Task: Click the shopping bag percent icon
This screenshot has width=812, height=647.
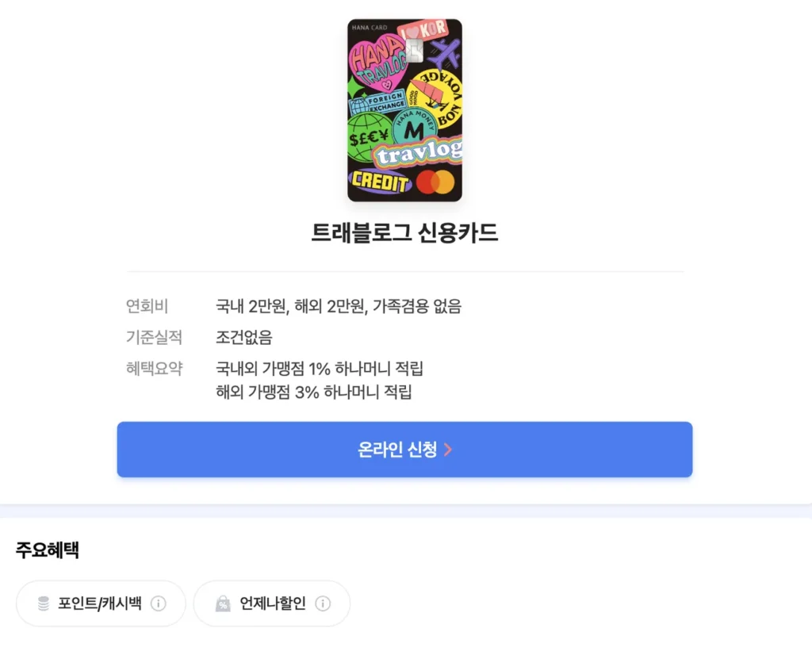Action: click(223, 603)
